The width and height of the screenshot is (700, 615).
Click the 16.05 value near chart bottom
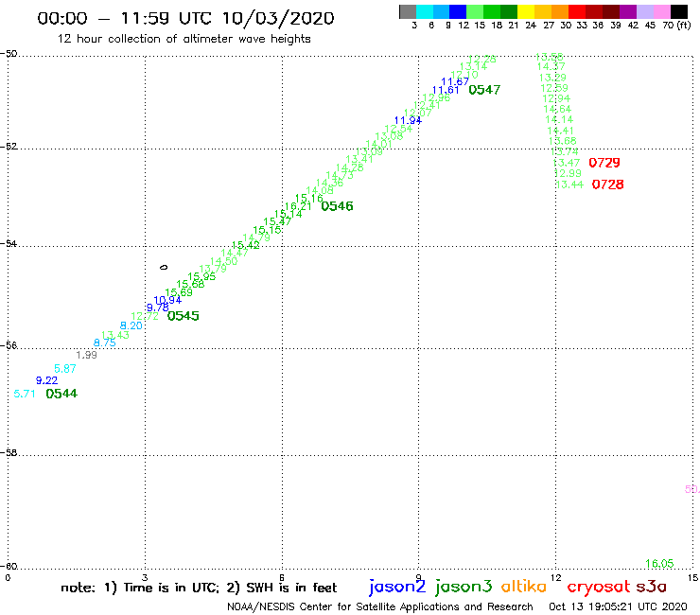(x=659, y=563)
